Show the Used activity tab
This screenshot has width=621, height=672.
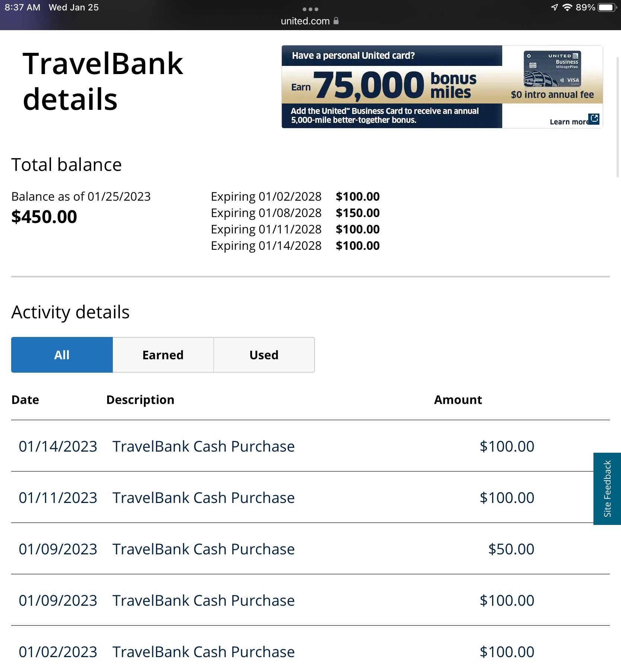point(264,355)
